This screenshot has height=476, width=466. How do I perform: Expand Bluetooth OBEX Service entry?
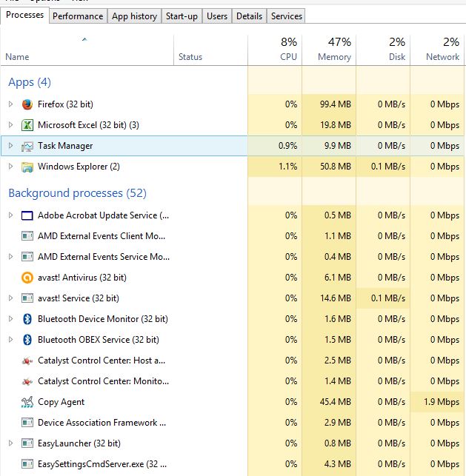tap(10, 339)
